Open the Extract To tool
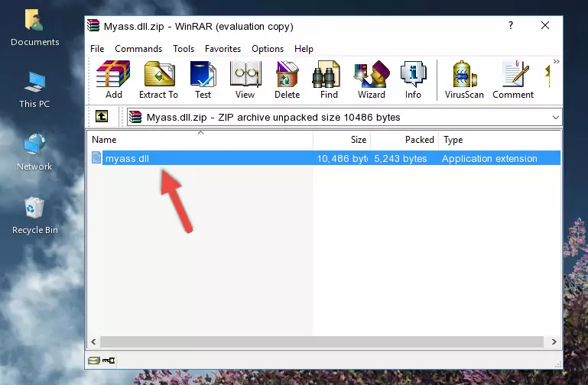The height and width of the screenshot is (385, 588). [x=158, y=79]
